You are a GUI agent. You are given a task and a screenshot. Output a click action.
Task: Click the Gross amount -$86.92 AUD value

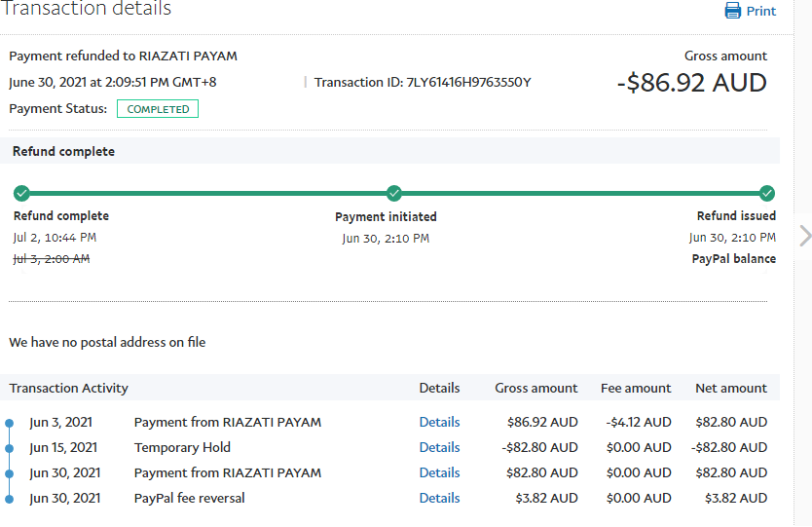point(691,83)
